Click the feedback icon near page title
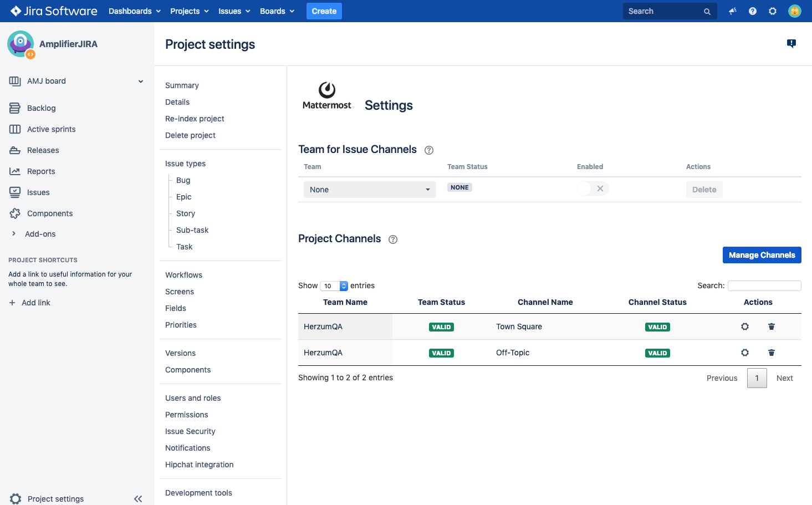This screenshot has height=505, width=812. click(x=791, y=44)
